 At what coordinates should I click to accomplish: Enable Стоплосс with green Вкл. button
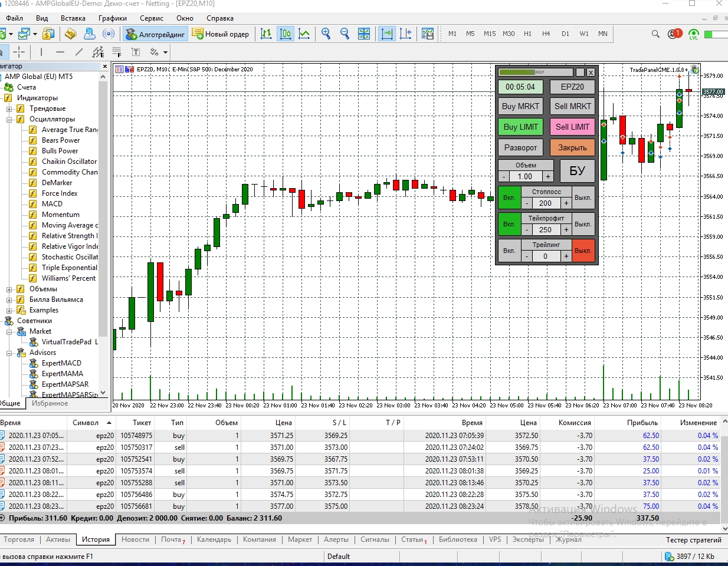[509, 198]
